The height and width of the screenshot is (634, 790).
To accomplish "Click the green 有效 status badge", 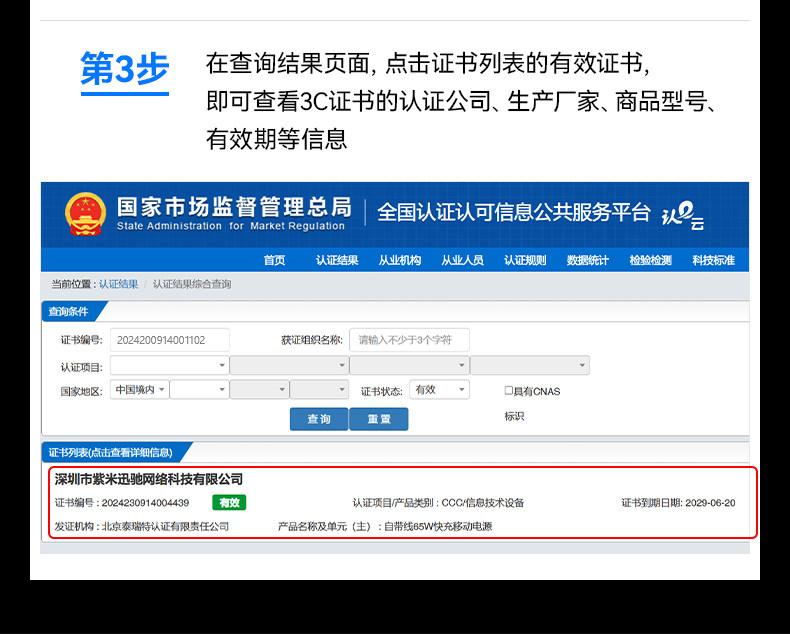I will (229, 502).
